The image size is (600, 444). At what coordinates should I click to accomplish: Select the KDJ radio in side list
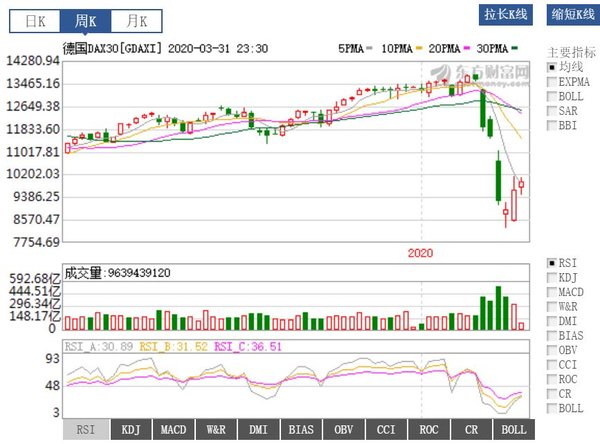coord(552,278)
